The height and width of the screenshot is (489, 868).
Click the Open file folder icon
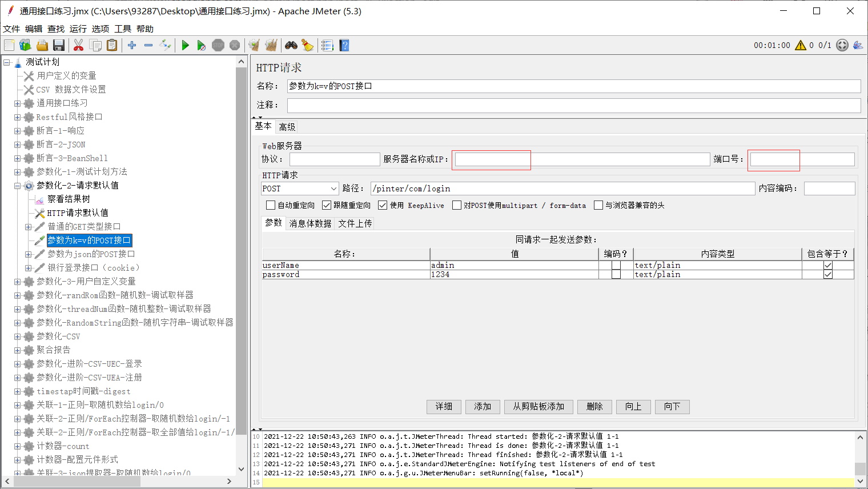[42, 45]
